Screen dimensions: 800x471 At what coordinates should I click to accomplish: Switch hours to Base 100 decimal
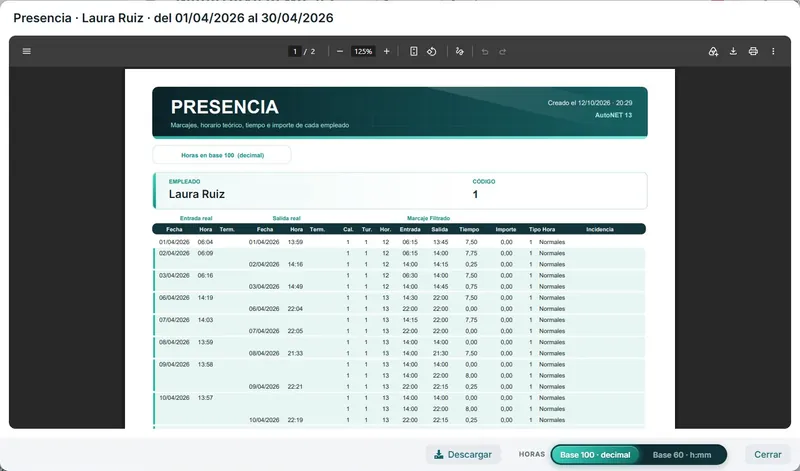coord(595,455)
